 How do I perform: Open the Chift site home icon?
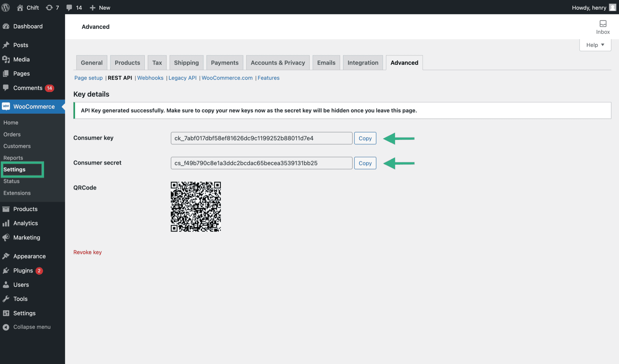click(20, 7)
